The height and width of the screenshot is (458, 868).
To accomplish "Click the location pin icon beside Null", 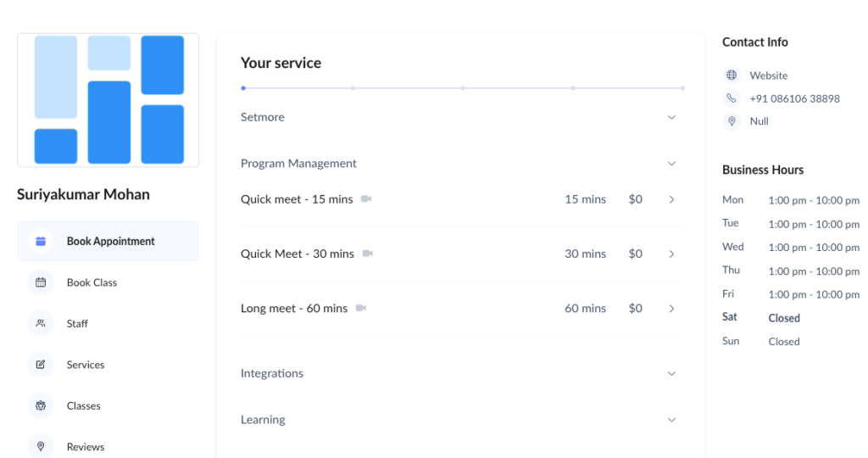I will point(732,120).
